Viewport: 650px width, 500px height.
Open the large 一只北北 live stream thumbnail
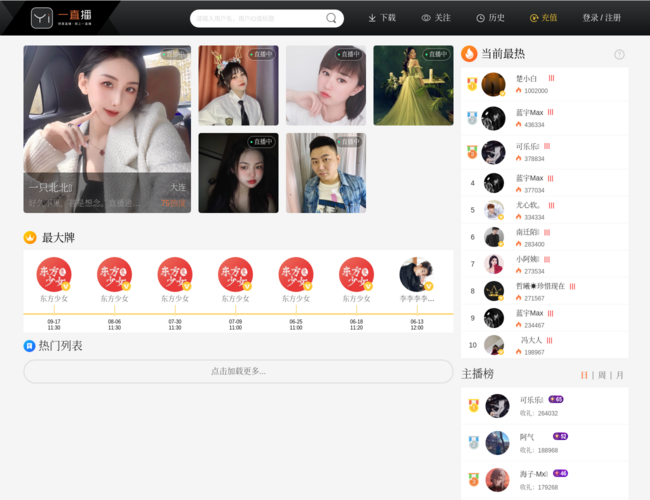point(107,129)
